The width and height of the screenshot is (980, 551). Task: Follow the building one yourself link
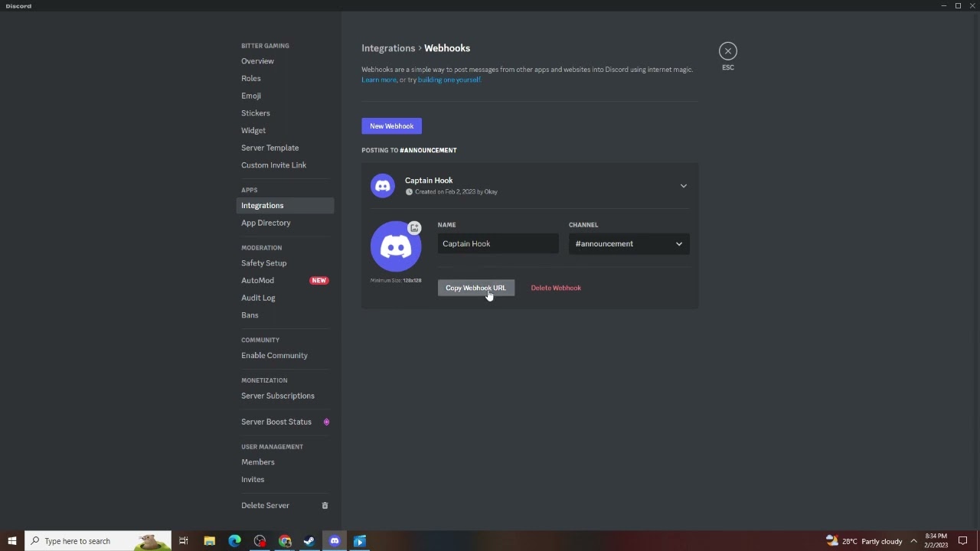click(x=449, y=80)
